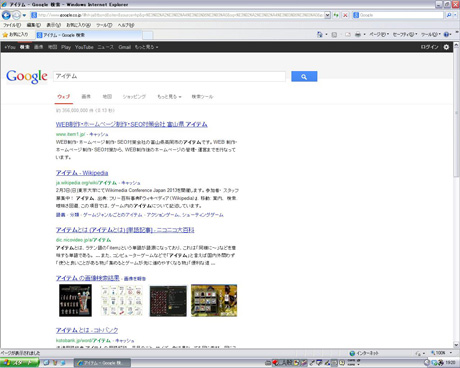Click the blue Help icon in command bar

447,34
